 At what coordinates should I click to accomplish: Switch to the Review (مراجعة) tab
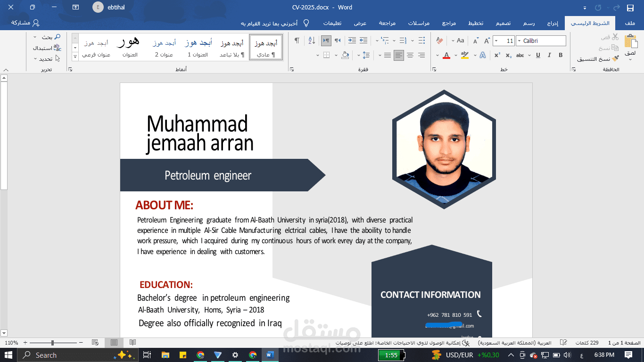tap(387, 23)
